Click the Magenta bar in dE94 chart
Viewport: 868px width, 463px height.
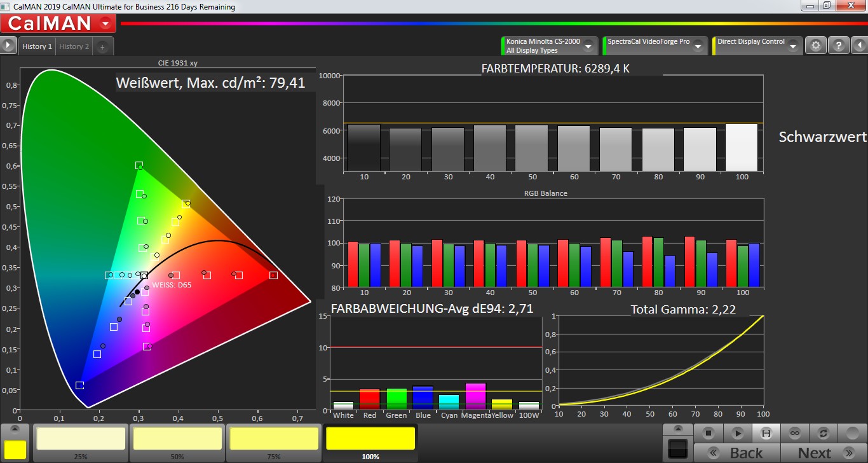click(475, 396)
